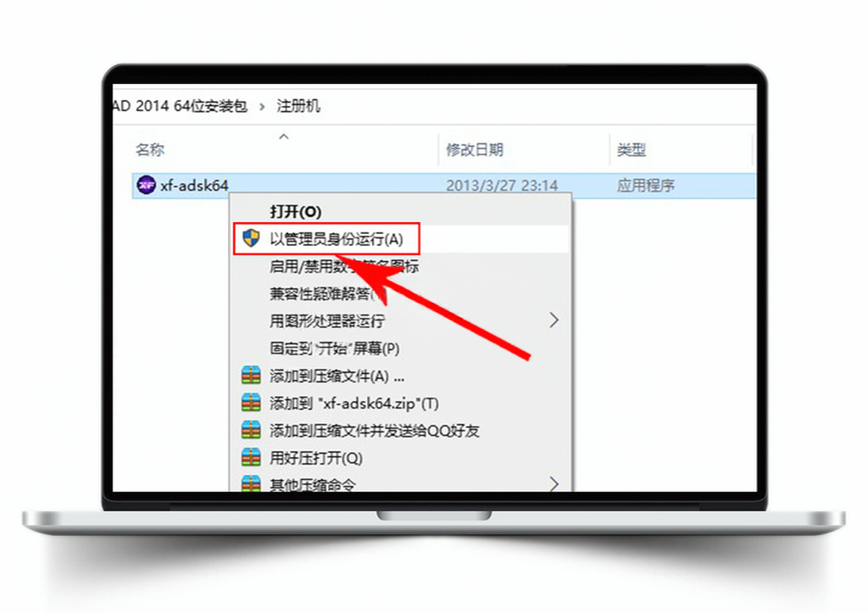Sort by the 类型 column header
The image size is (868, 613).
click(631, 149)
